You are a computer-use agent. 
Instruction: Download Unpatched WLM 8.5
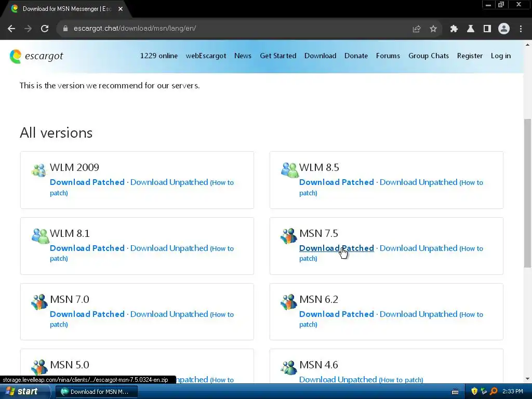click(x=419, y=182)
